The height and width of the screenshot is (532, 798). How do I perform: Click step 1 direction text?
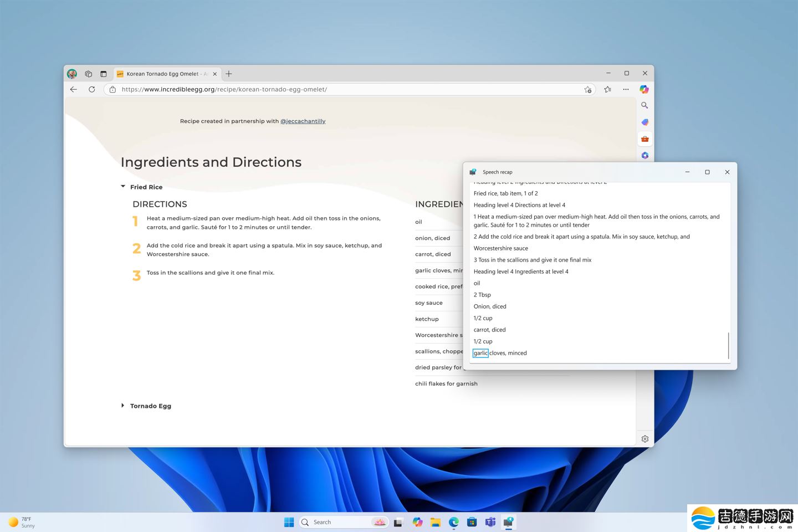tap(264, 223)
